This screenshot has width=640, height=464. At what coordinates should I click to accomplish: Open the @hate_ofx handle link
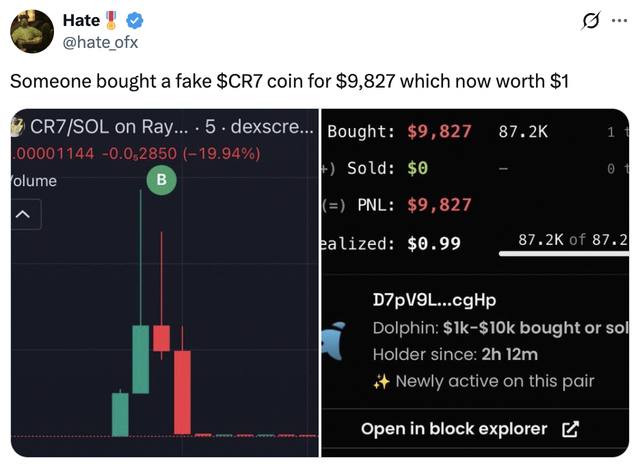[103, 41]
